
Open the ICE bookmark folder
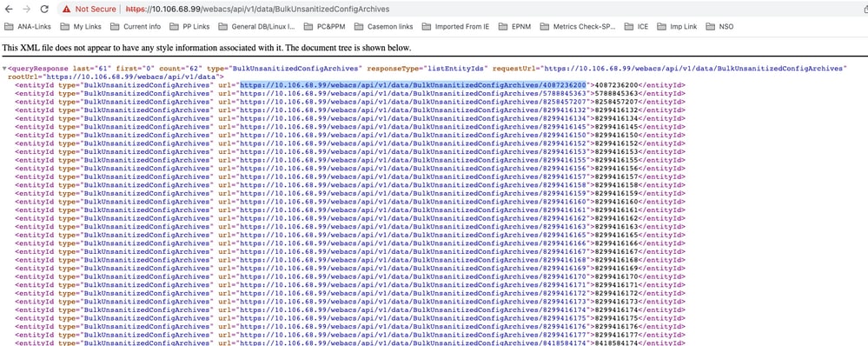click(x=636, y=26)
